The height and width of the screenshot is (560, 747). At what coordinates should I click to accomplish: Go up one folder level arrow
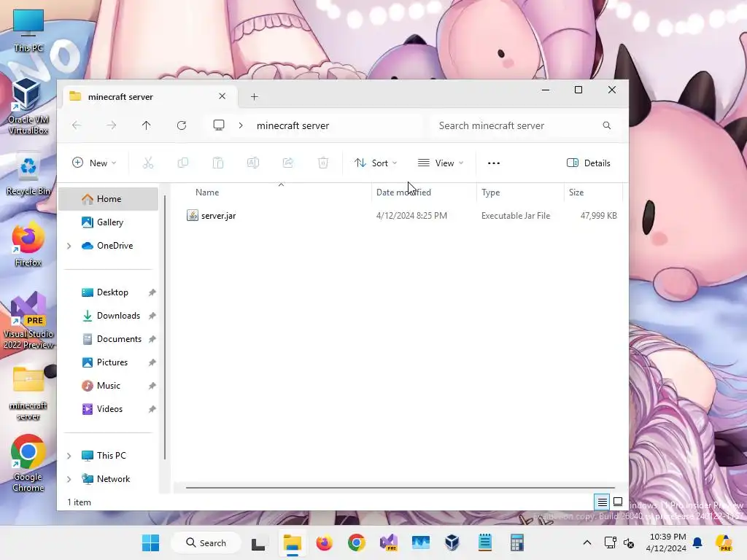click(x=146, y=125)
